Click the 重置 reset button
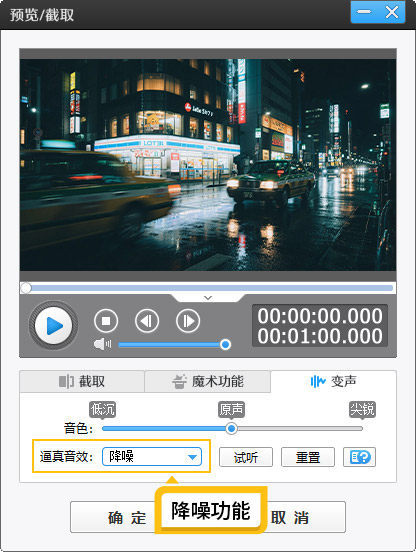416x552 pixels. coord(308,457)
